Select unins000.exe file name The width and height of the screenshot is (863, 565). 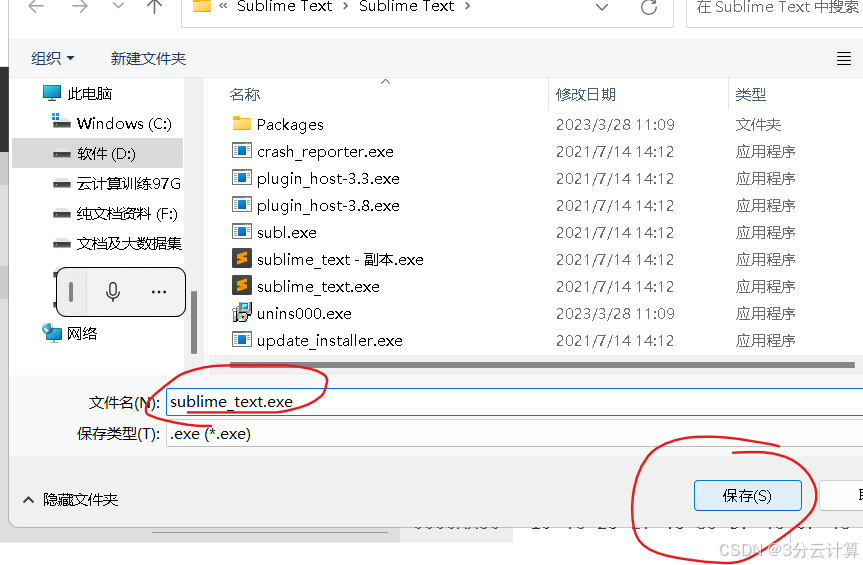304,314
